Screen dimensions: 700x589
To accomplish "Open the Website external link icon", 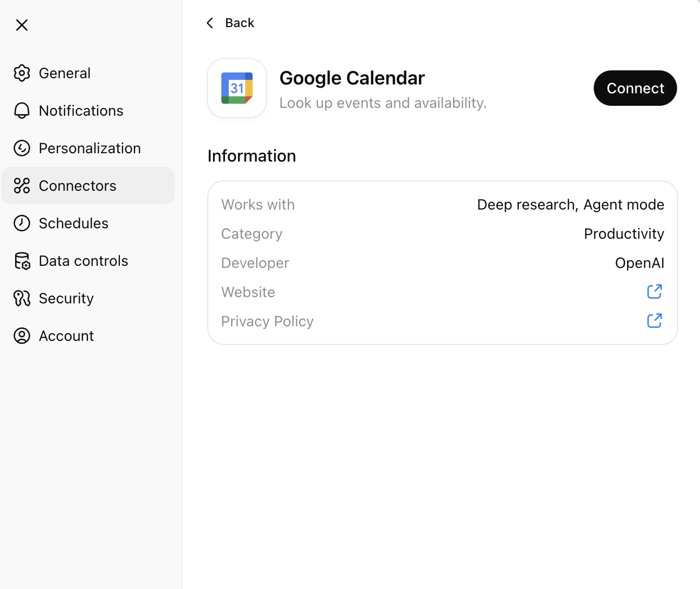I will (x=654, y=292).
